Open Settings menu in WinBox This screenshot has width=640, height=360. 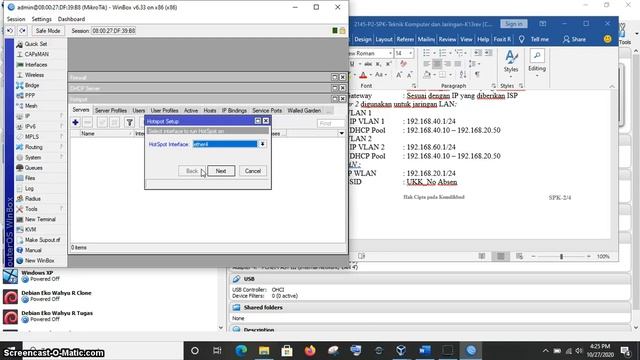(42, 19)
